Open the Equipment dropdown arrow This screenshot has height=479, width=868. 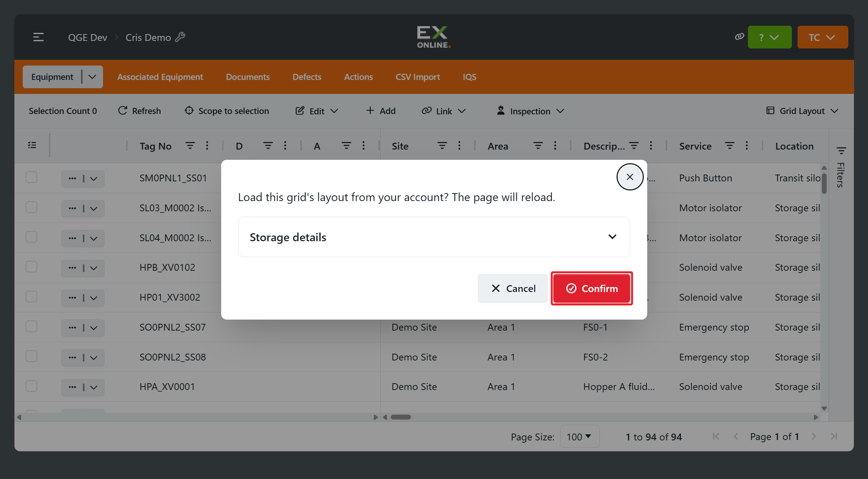click(x=92, y=77)
